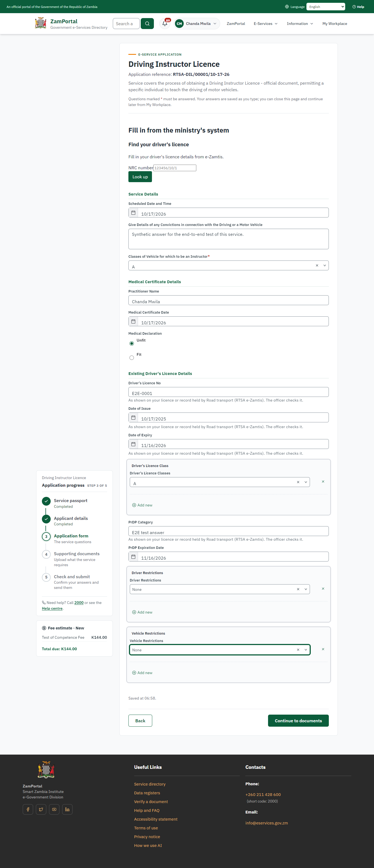Screen dimensions: 374x868
Task: Open the LinkedIn footer icon
Action: point(67,809)
